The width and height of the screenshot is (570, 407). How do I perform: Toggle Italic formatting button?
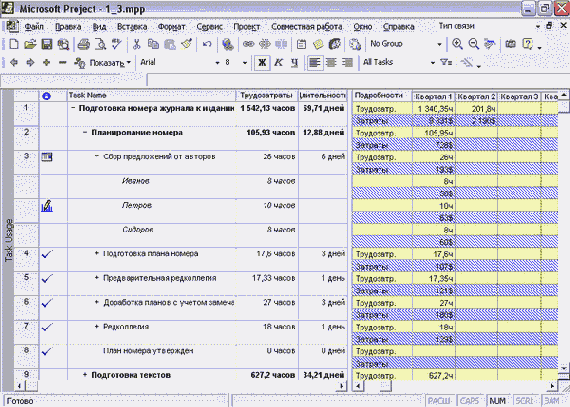click(278, 63)
